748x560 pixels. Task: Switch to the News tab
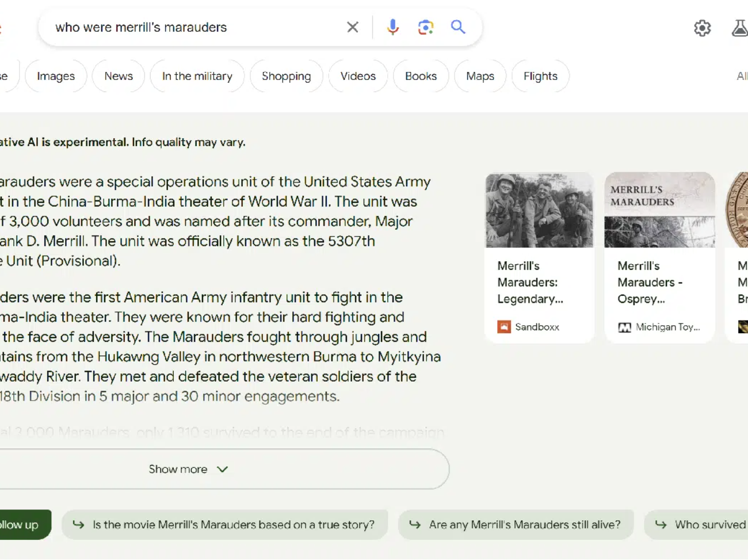coord(118,75)
